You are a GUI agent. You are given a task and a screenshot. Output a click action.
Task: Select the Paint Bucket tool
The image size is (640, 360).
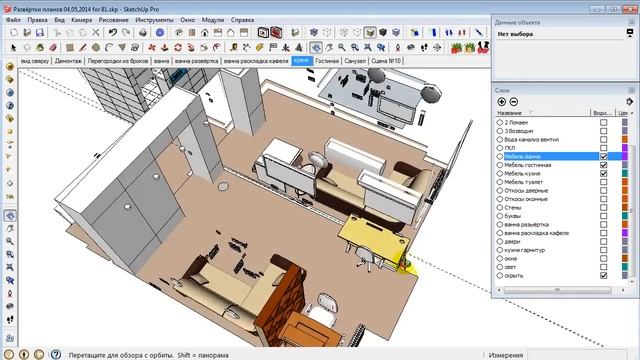[x=40, y=48]
